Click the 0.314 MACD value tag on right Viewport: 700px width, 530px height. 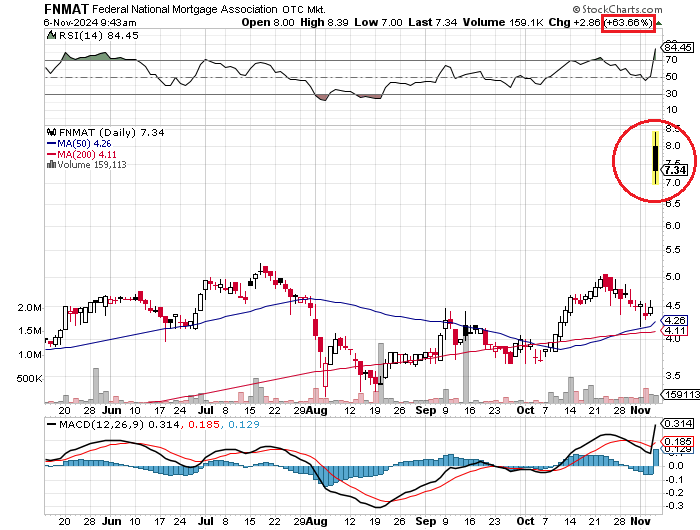click(x=679, y=423)
